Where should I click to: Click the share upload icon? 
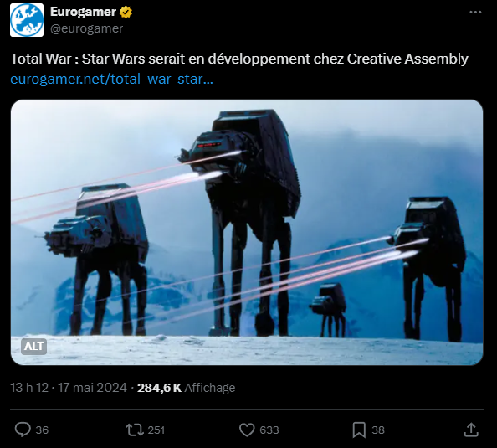(471, 430)
